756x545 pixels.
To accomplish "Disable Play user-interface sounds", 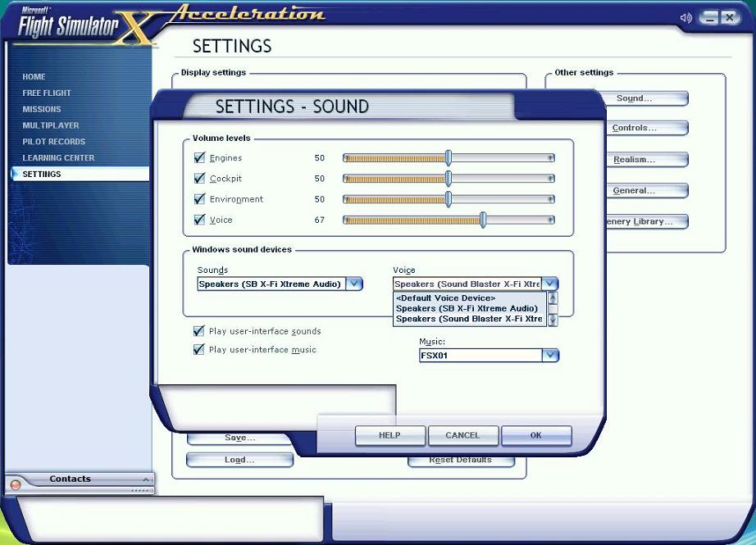I will click(198, 331).
